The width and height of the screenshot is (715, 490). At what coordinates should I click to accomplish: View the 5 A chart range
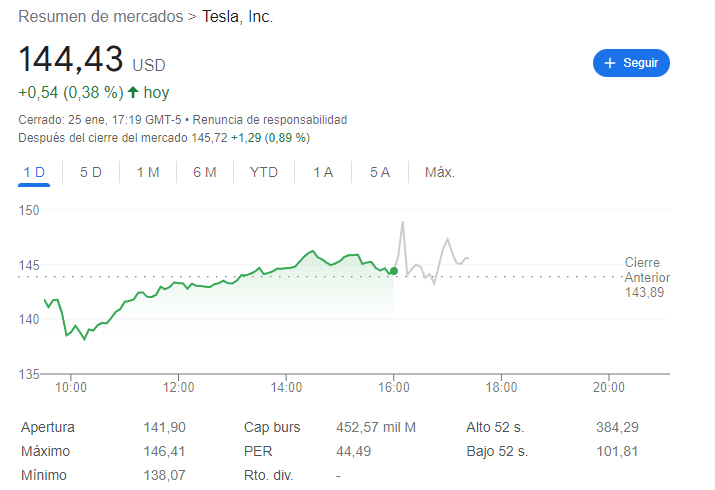click(380, 172)
